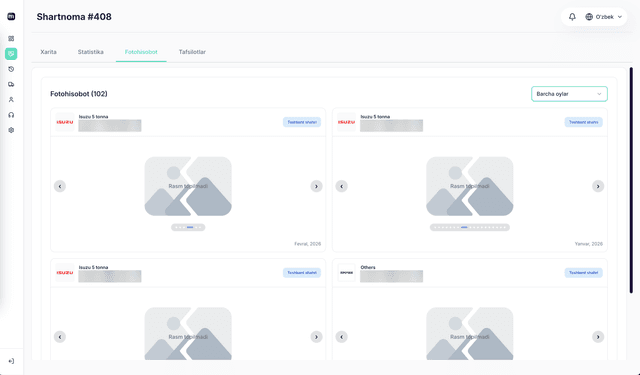
Task: Open the notifications bell
Action: [x=572, y=17]
